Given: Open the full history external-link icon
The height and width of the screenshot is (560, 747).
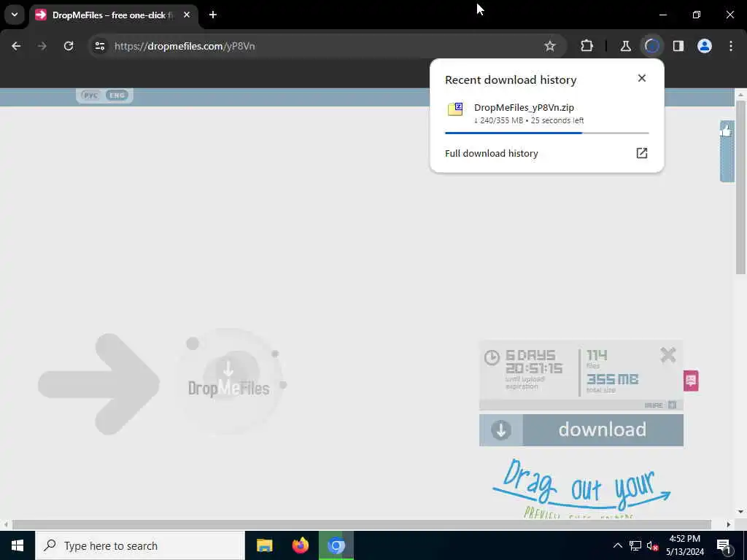Looking at the screenshot, I should click(x=642, y=153).
